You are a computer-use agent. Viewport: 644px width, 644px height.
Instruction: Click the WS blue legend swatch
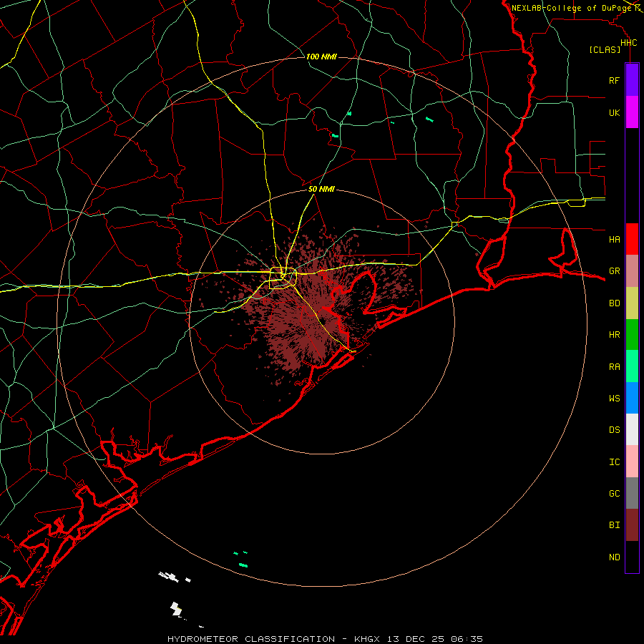632,398
